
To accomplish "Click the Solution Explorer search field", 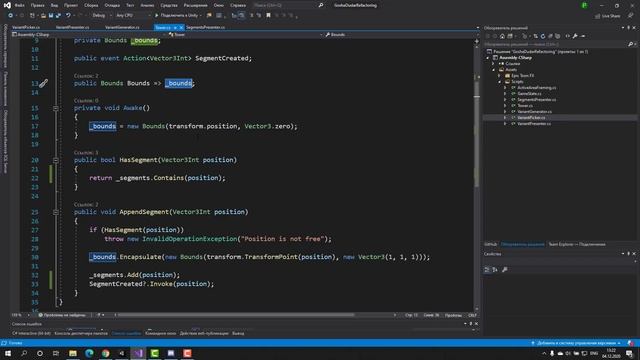I will click(x=555, y=44).
